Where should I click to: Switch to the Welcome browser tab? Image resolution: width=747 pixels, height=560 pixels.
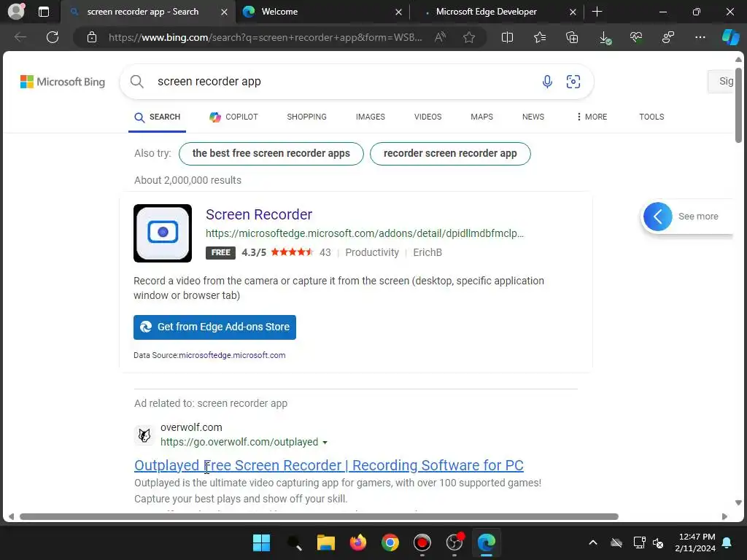click(x=322, y=12)
